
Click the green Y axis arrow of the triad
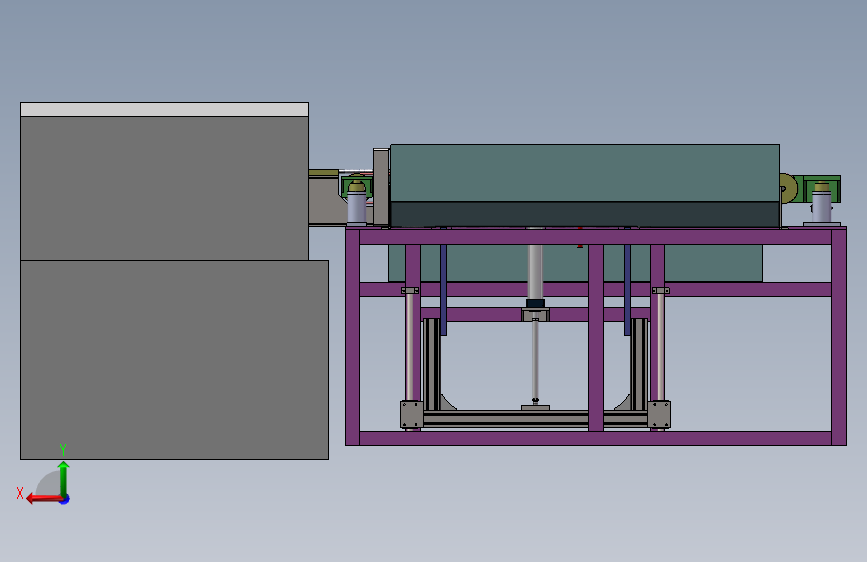coord(64,478)
